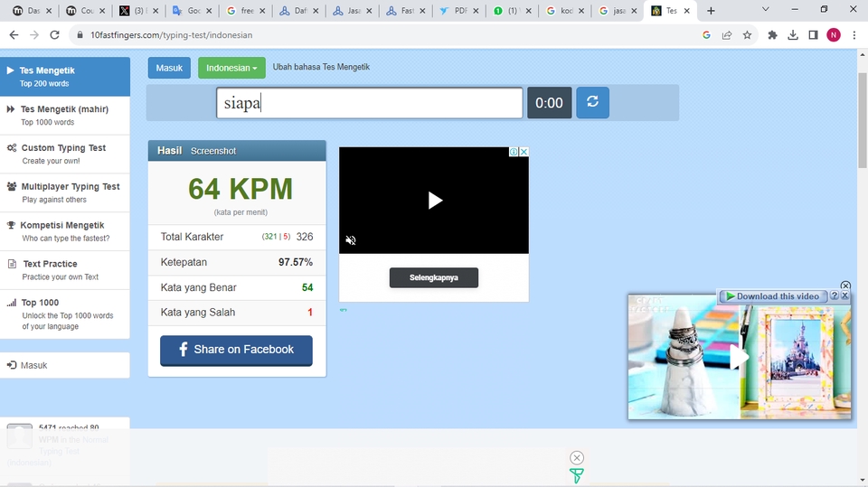The width and height of the screenshot is (868, 487).
Task: Close the active Tes tab
Action: pos(686,11)
